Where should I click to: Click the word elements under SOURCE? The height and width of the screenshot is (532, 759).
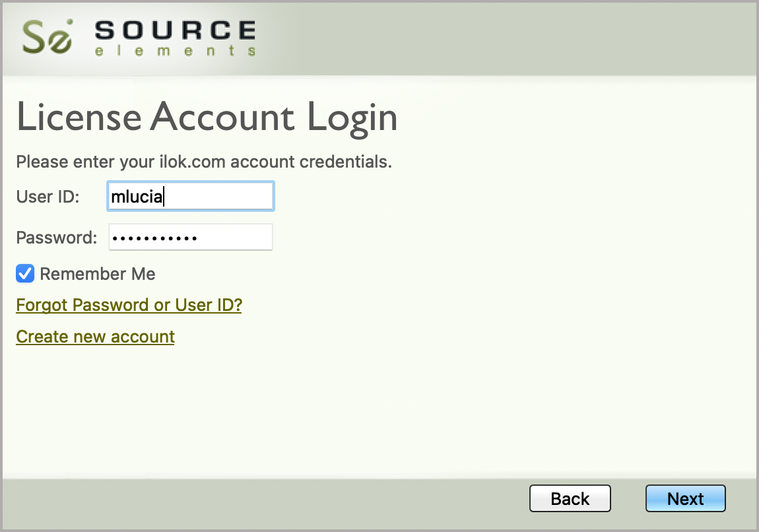pyautogui.click(x=175, y=51)
